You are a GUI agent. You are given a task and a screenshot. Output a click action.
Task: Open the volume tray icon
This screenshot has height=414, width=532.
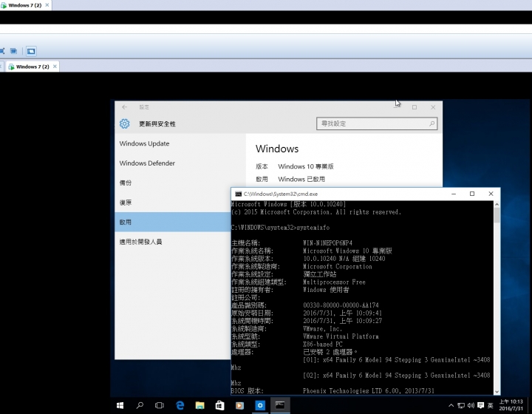[x=471, y=406]
